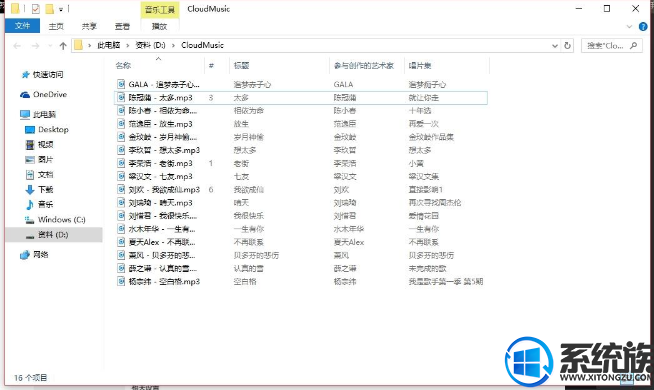Open the 播放 music tools tab

point(159,26)
